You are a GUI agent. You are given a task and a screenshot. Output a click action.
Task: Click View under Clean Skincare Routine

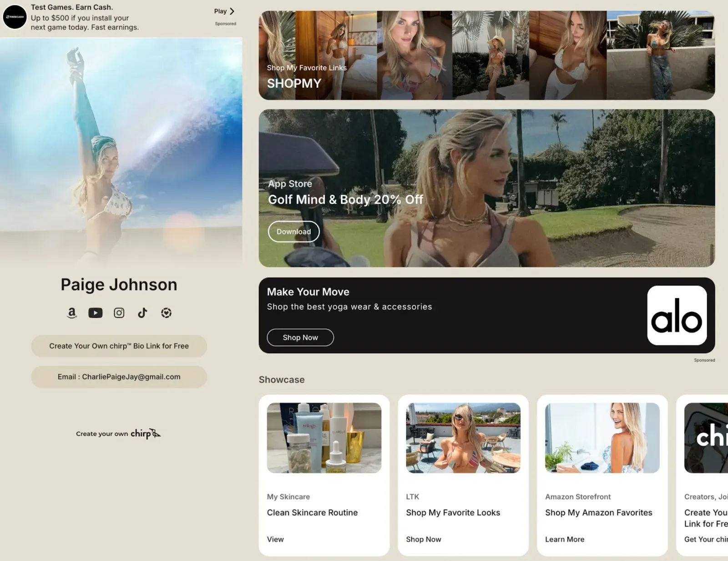point(275,539)
